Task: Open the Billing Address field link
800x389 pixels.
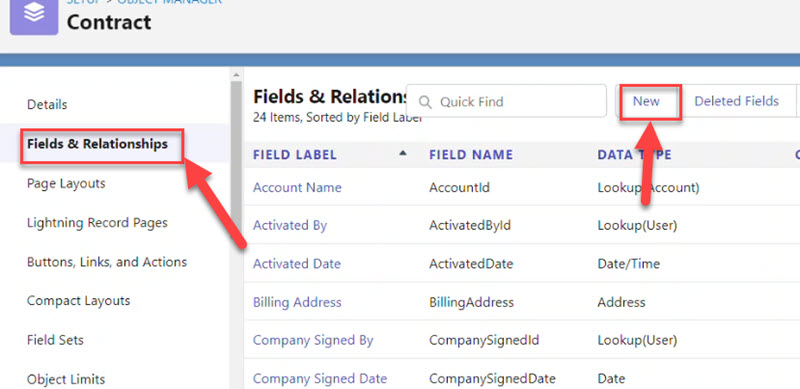Action: pyautogui.click(x=297, y=302)
